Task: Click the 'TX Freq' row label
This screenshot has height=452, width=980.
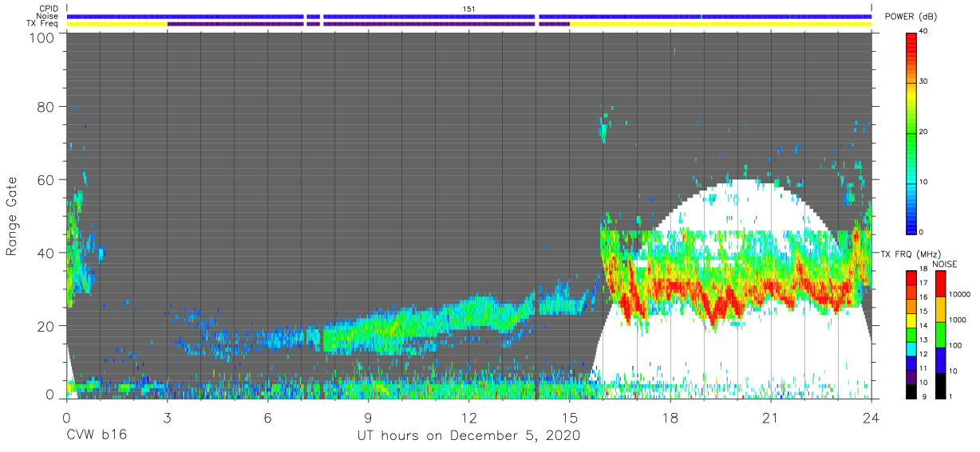Action: [x=43, y=24]
